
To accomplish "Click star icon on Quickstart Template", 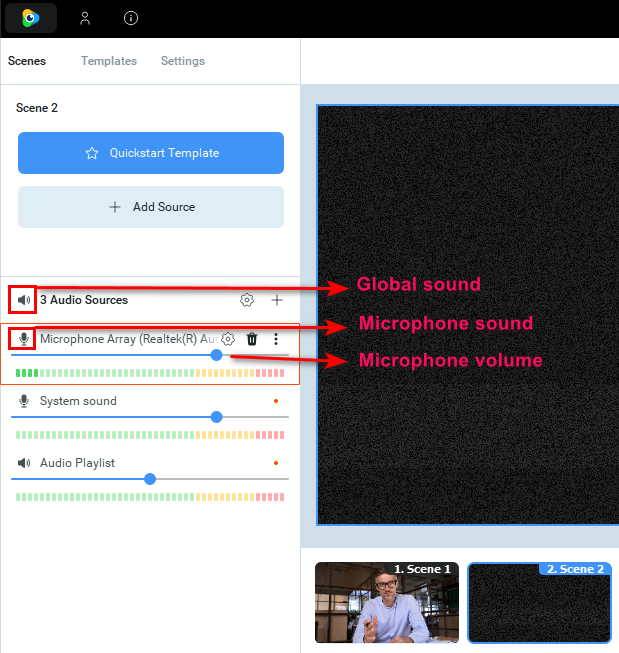I will point(92,153).
